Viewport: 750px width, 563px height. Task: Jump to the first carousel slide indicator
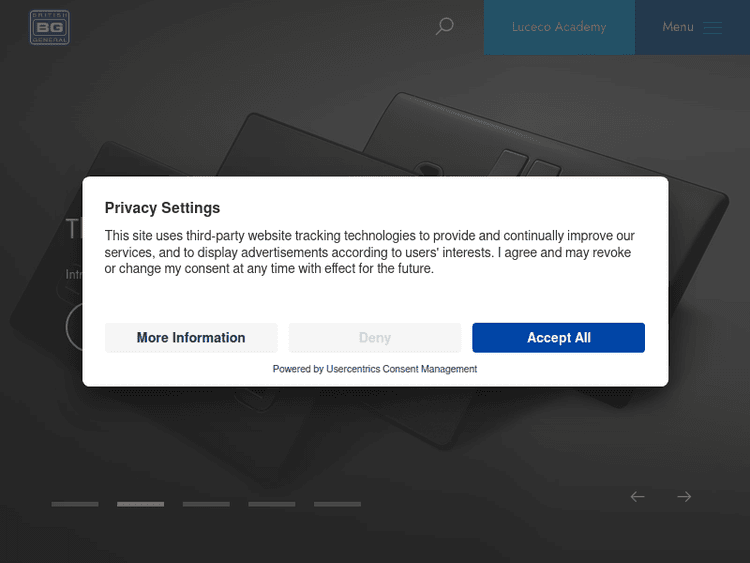(x=75, y=504)
